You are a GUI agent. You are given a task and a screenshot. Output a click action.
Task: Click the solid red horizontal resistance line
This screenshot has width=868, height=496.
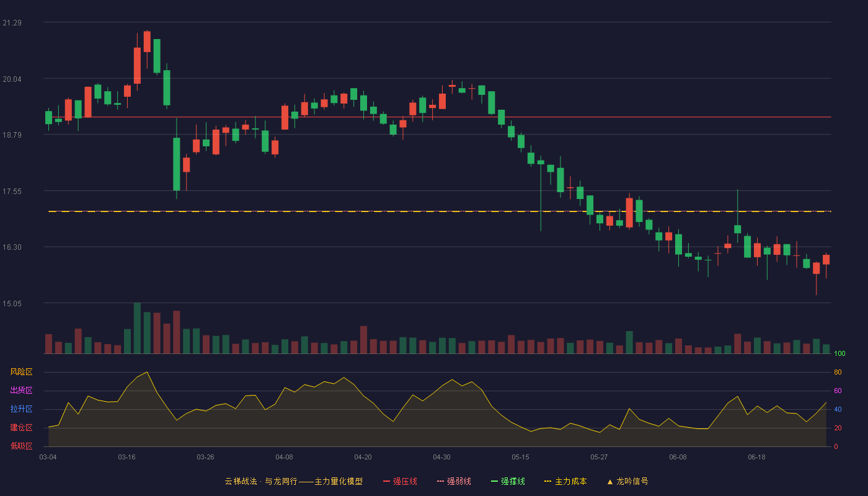(440, 117)
